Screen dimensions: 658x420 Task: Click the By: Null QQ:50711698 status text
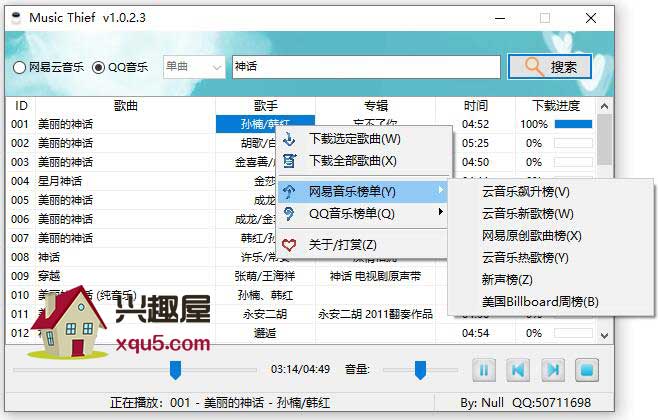525,403
